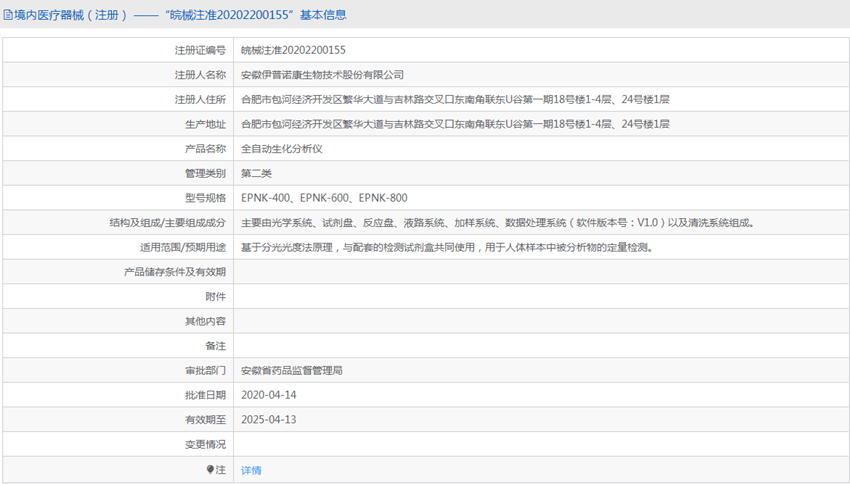Click the 附件 label
This screenshot has height=484, width=850.
216,296
